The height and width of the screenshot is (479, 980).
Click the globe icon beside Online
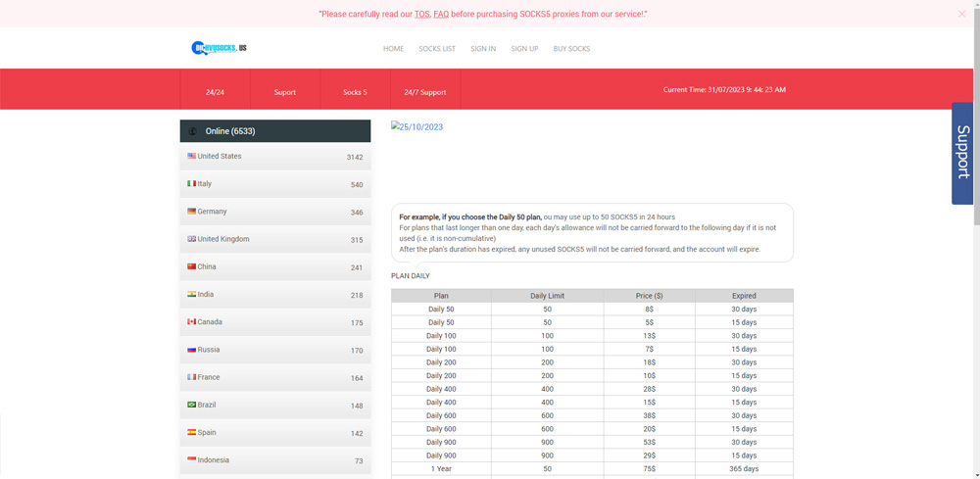pos(193,131)
